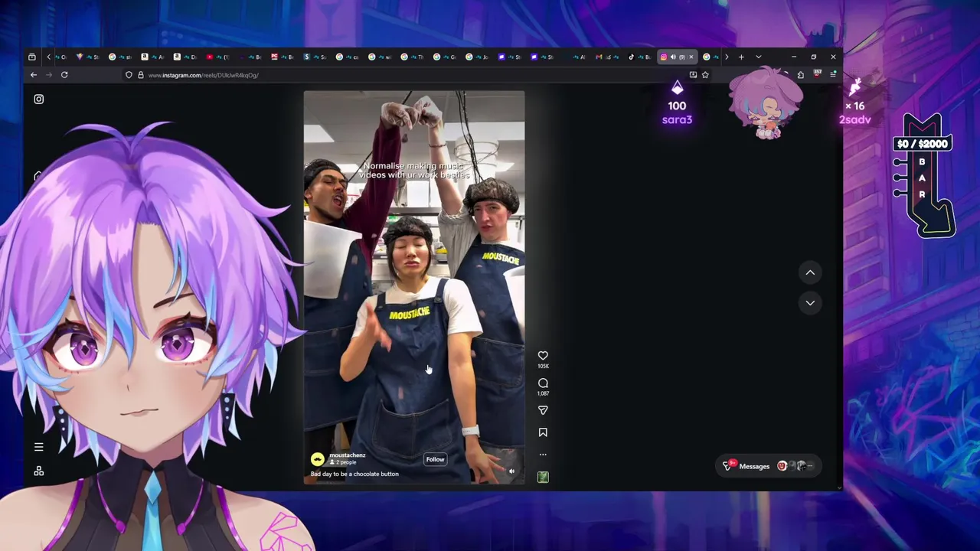This screenshot has width=980, height=551.
Task: Open the picture-in-picture icon in address bar
Action: pos(693,75)
